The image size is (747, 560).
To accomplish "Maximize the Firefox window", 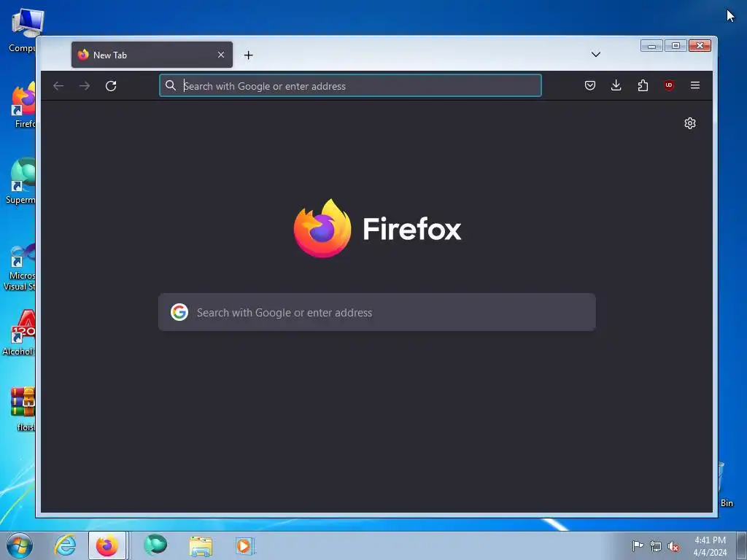I will coord(676,46).
